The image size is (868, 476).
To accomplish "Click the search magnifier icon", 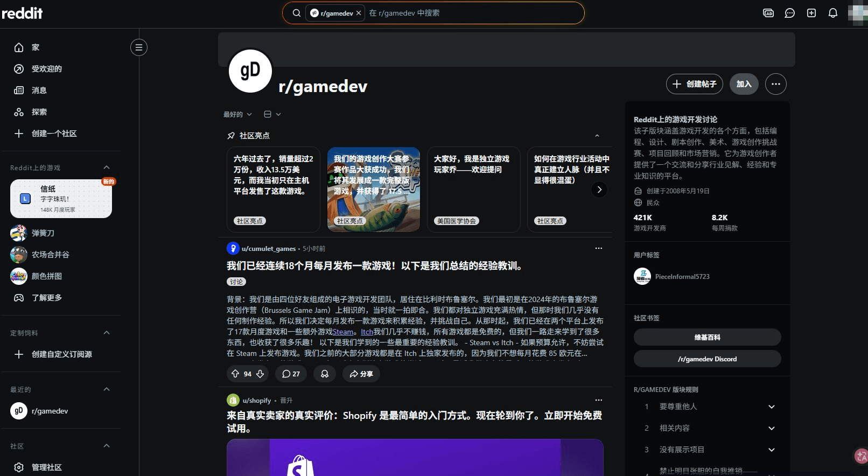I will (x=297, y=13).
